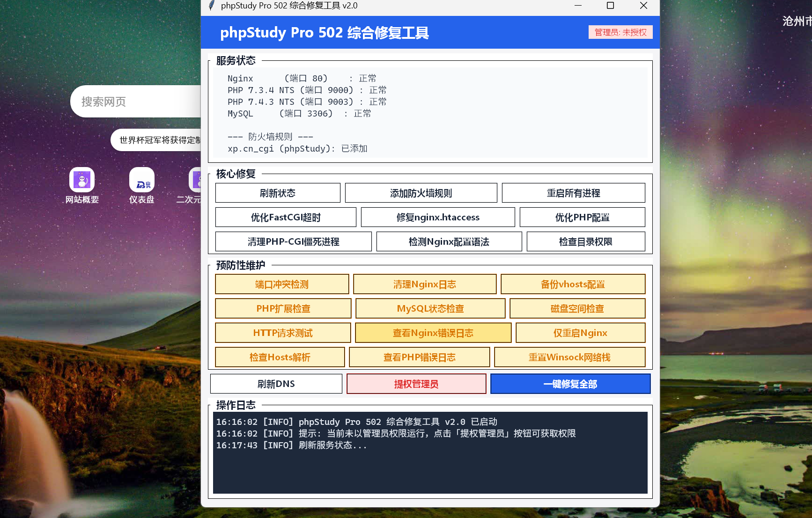Start HTTP请求测试
Viewport: 812px width, 518px height.
coord(283,333)
